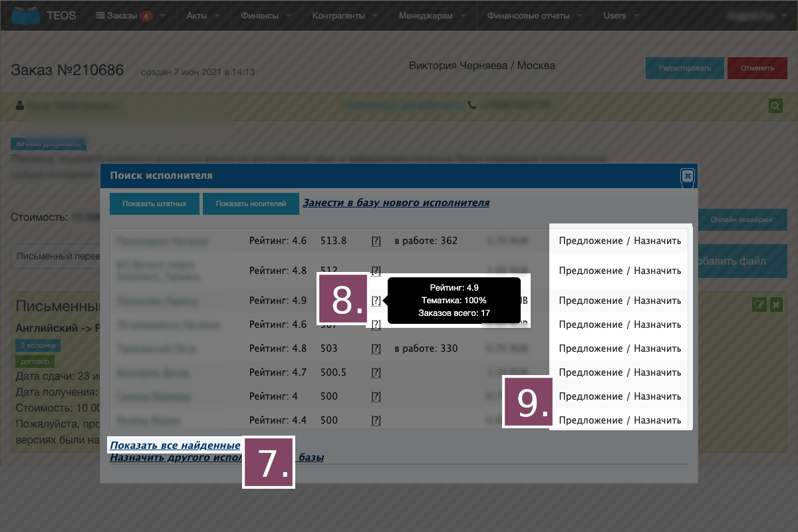Click the green search magnifier icon

775,106
